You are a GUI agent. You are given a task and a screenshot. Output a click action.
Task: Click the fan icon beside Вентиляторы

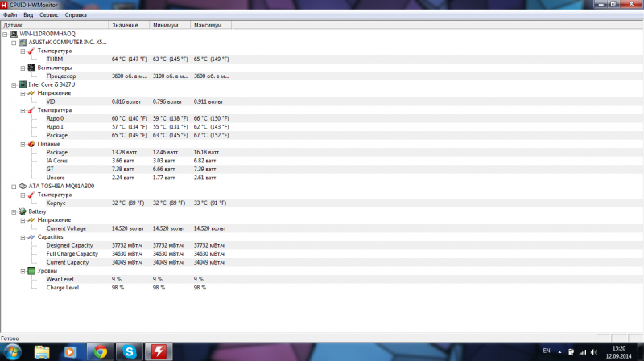[x=31, y=68]
